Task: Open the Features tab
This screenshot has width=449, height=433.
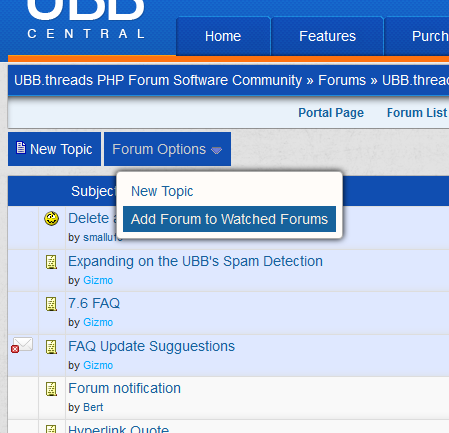Action: pyautogui.click(x=327, y=36)
